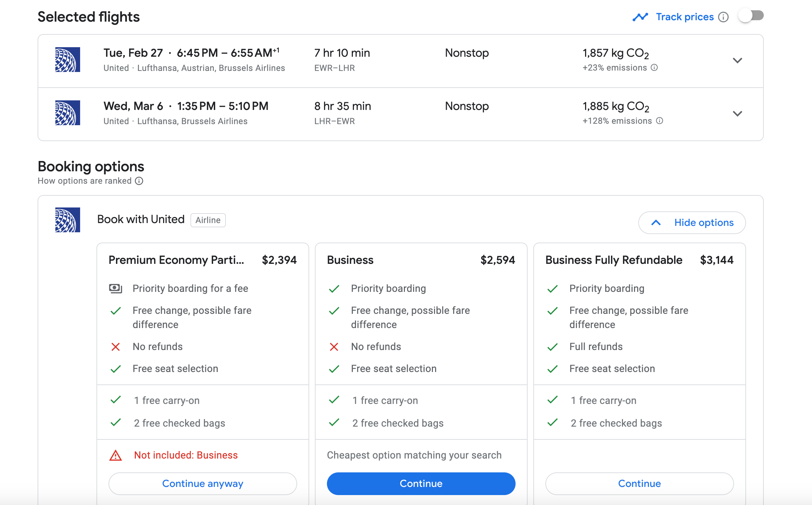Click the $2,394 price
The image size is (812, 505).
tap(279, 260)
